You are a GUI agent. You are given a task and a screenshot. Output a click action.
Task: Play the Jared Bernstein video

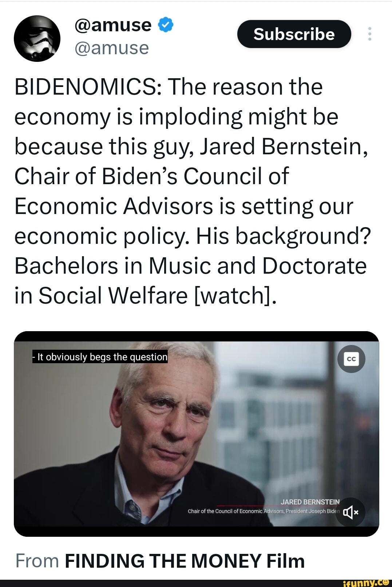click(x=196, y=434)
